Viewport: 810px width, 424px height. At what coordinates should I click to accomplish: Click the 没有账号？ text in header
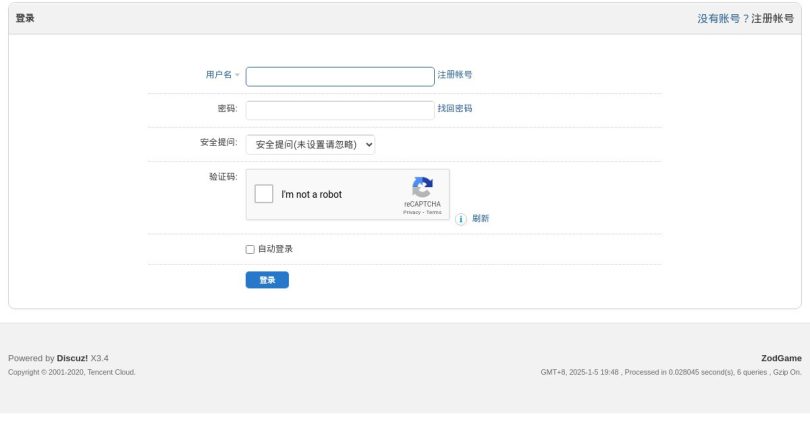pyautogui.click(x=723, y=18)
